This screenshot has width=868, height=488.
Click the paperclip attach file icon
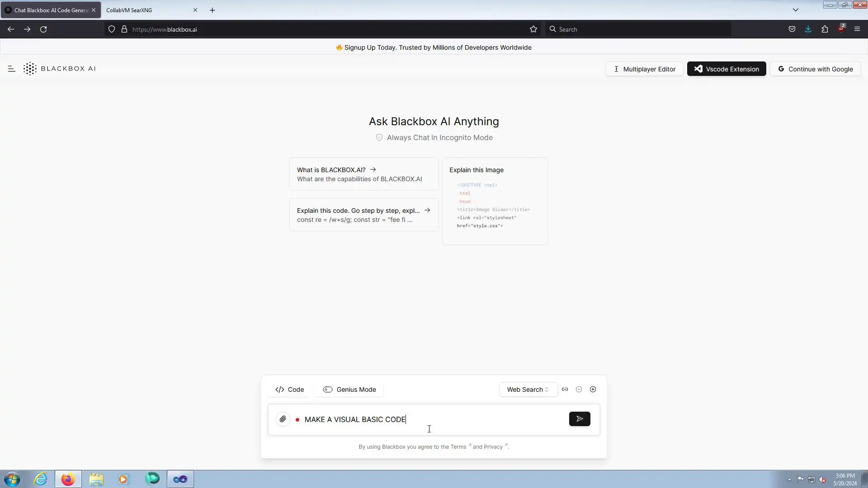point(283,419)
